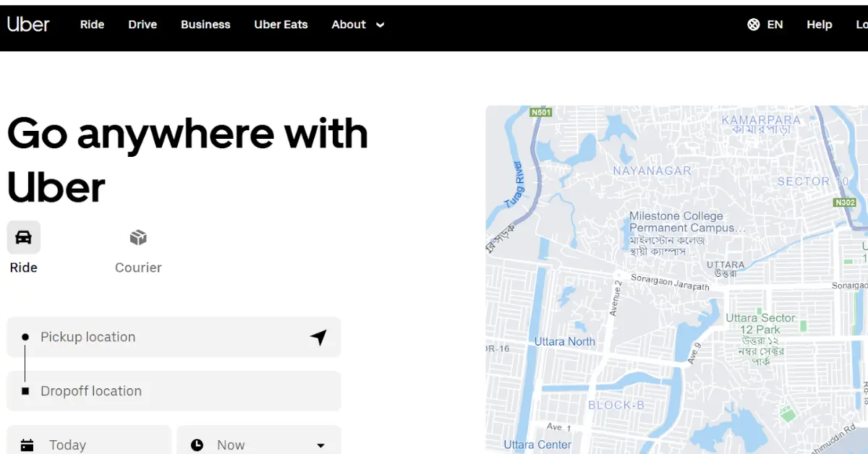Click the navigation arrow in pickup field
This screenshot has width=868, height=454.
pyautogui.click(x=318, y=337)
